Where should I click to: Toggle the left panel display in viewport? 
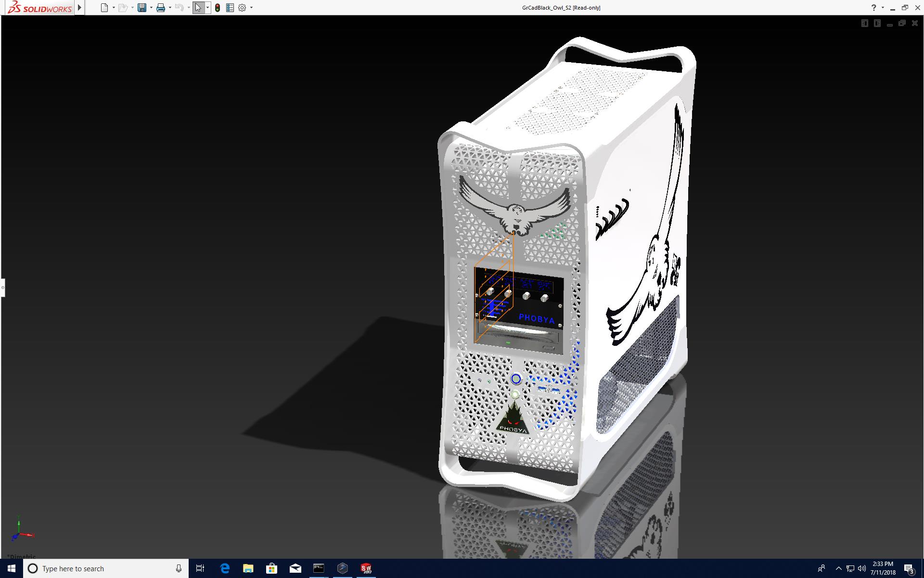(864, 23)
